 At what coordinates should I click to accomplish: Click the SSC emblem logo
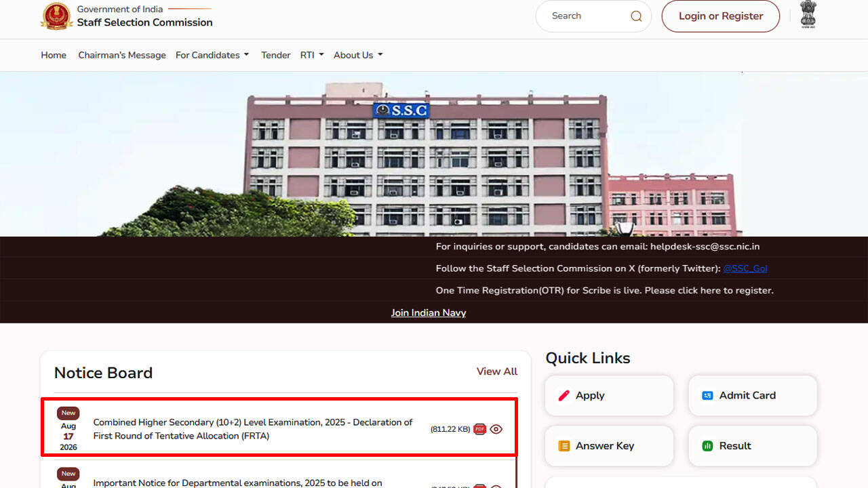[56, 16]
